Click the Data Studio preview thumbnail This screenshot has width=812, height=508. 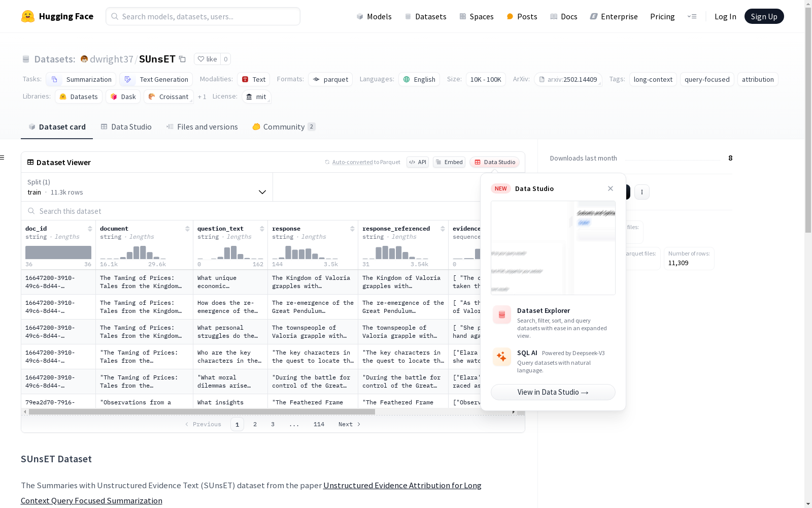(553, 248)
